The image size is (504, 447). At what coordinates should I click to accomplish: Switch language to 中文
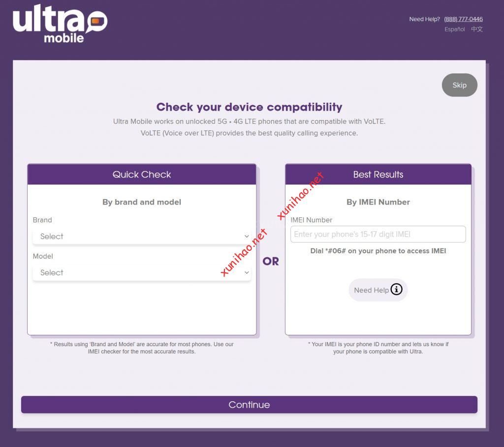click(476, 29)
